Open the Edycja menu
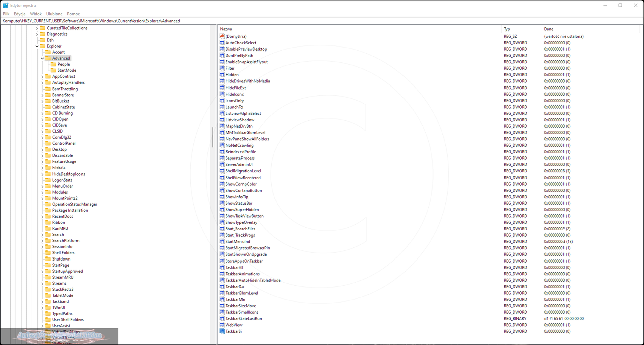The height and width of the screenshot is (345, 644). [x=20, y=14]
